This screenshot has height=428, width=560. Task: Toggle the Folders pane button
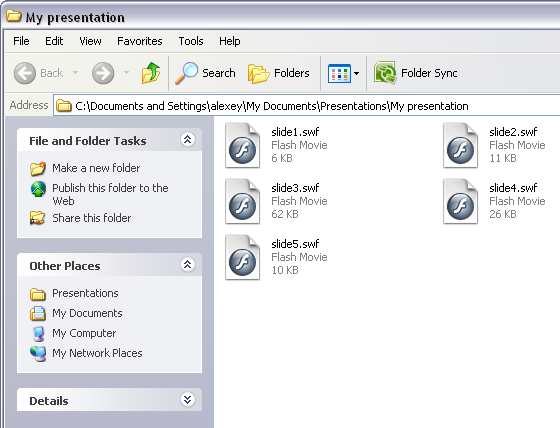279,73
